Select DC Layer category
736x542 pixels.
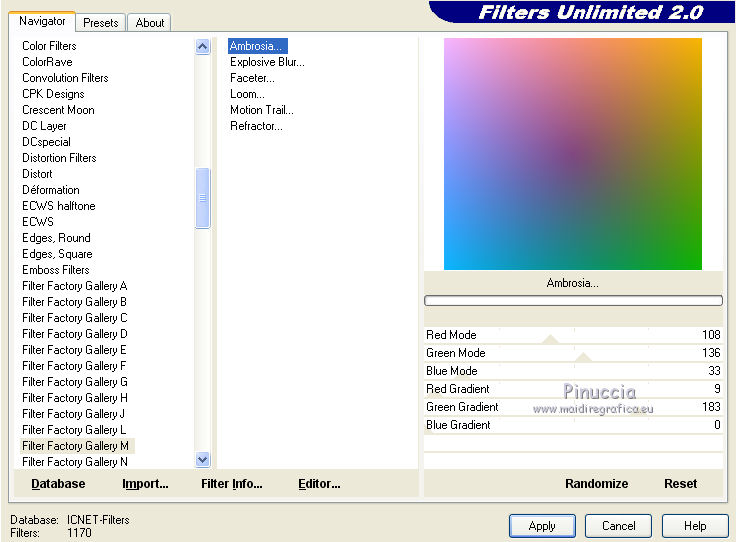click(x=44, y=126)
